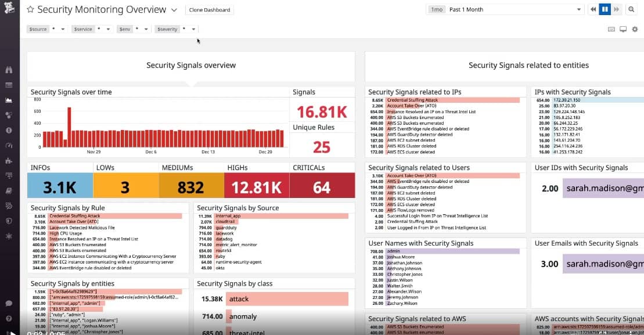This screenshot has width=644, height=335.
Task: Open the APM traces sidebar icon
Action: tap(9, 176)
